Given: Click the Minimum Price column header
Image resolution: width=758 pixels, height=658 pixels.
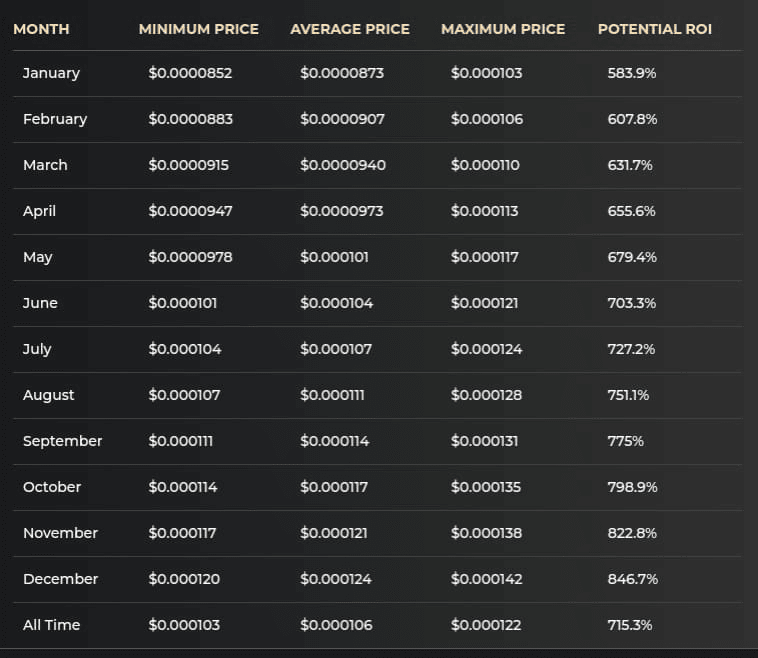Looking at the screenshot, I should tap(198, 29).
